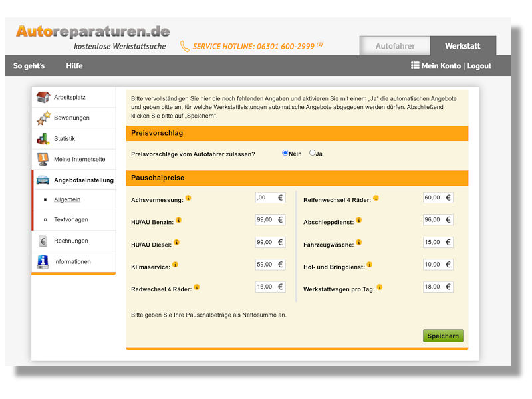Click the Fahrzeugwäsche price field
This screenshot has width=532, height=399.
pos(438,242)
